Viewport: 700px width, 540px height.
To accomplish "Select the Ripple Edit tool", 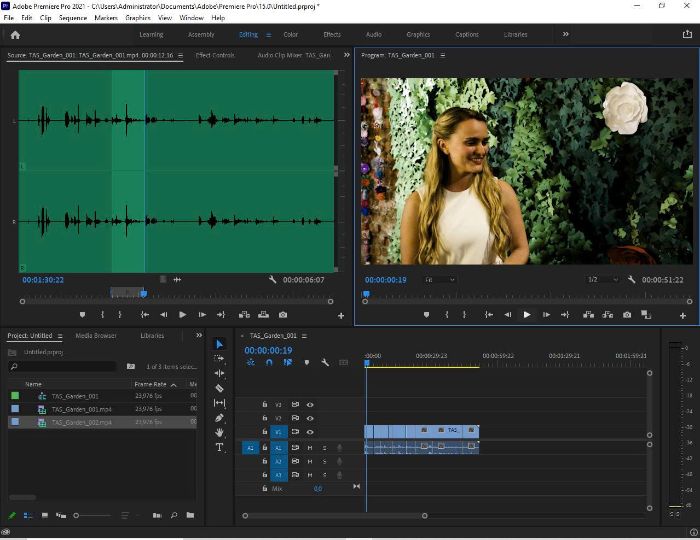I will 219,373.
